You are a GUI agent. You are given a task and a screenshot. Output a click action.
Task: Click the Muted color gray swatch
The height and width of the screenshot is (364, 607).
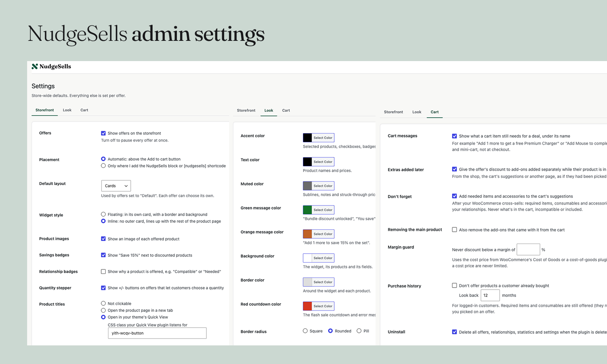click(x=308, y=186)
